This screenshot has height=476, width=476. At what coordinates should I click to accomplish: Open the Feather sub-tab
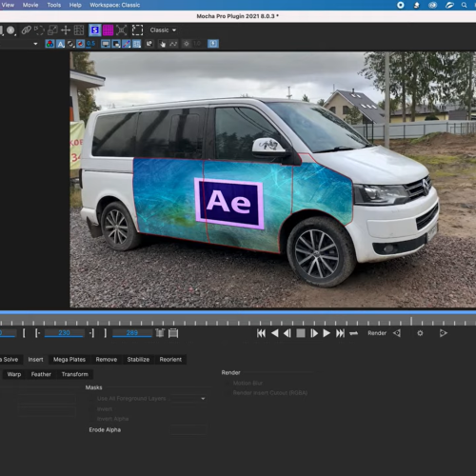pyautogui.click(x=41, y=374)
